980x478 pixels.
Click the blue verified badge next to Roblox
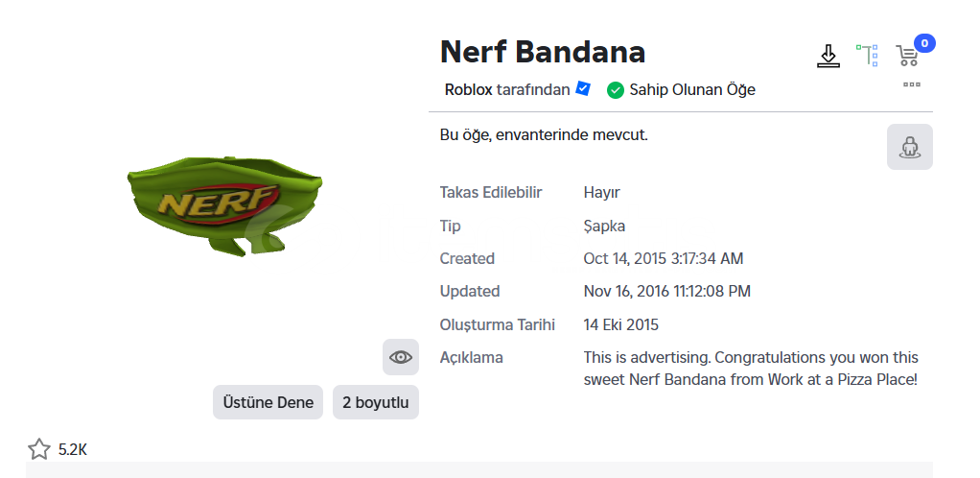[x=582, y=89]
